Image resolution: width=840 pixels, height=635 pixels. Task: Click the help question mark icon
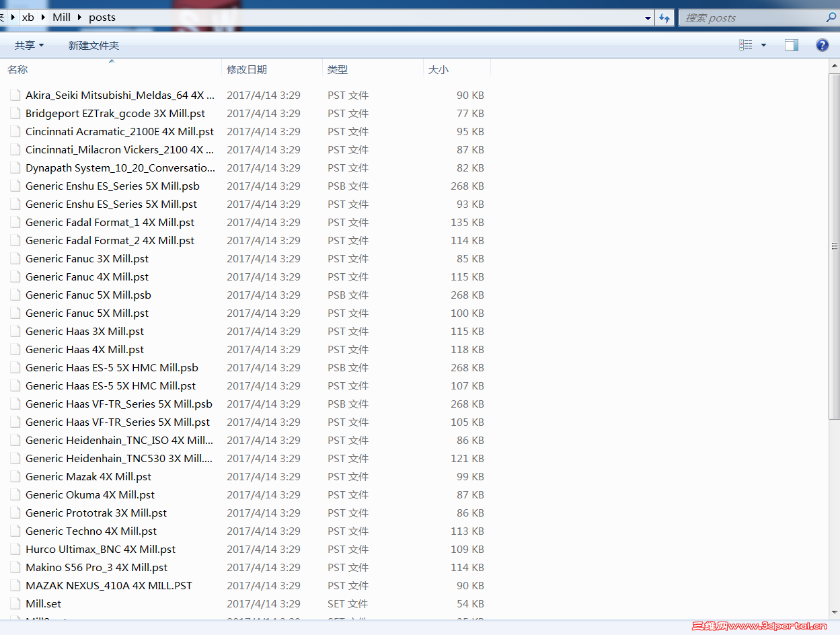pos(822,45)
